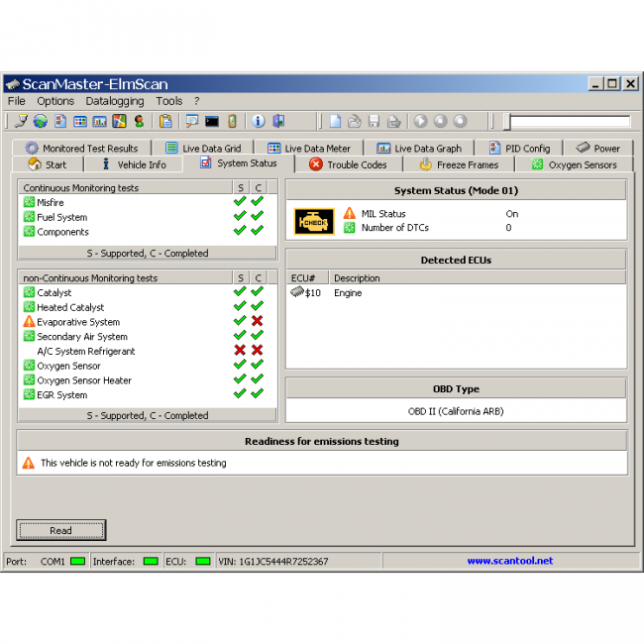Select the Secondary Air System row
644x644 pixels.
coord(148,336)
